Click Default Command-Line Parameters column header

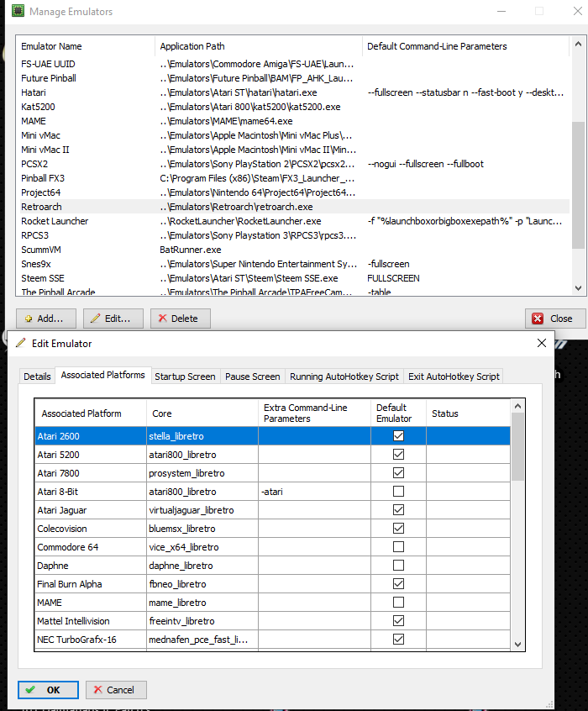(x=465, y=46)
